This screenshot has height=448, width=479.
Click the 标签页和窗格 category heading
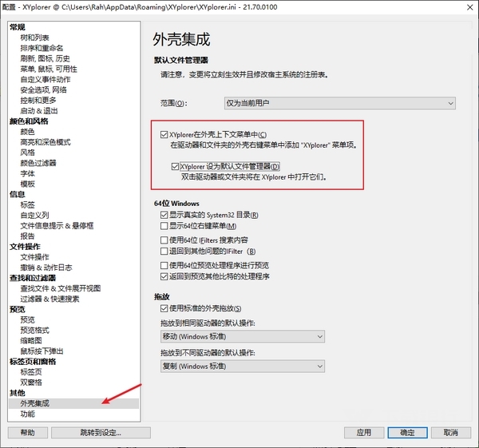(x=33, y=362)
